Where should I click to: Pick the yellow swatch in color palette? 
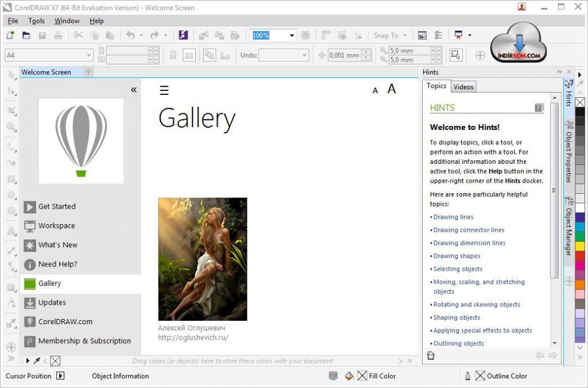[580, 247]
